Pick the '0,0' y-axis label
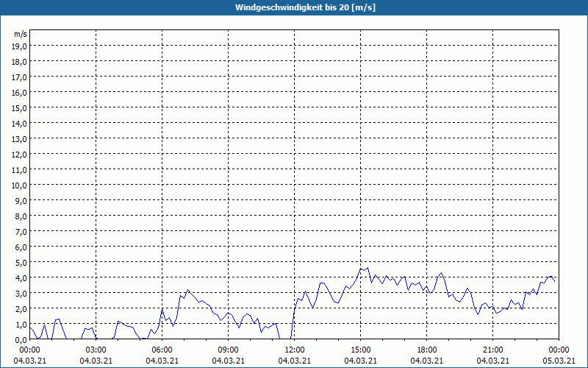The height and width of the screenshot is (368, 588). (x=21, y=340)
